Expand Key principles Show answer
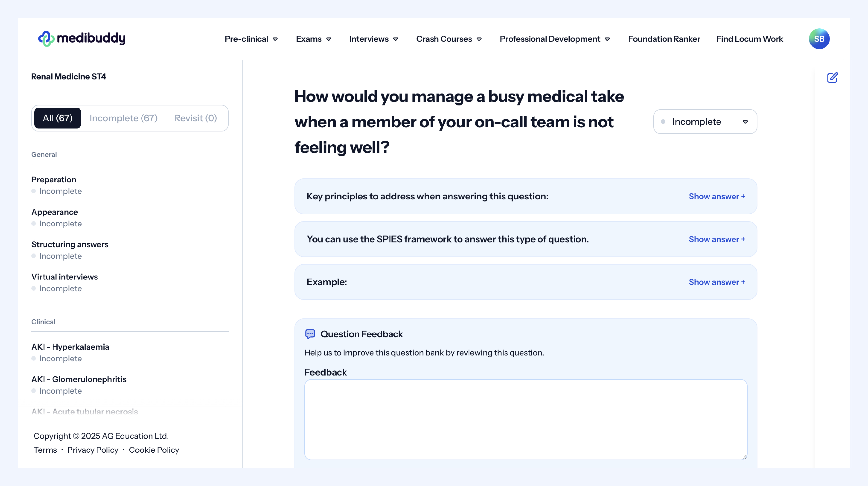 click(716, 197)
